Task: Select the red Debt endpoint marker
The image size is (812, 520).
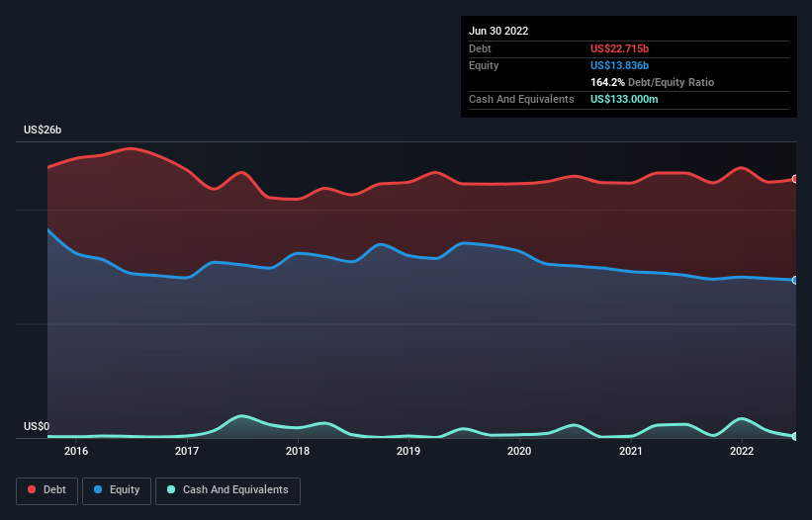Action: click(x=795, y=179)
